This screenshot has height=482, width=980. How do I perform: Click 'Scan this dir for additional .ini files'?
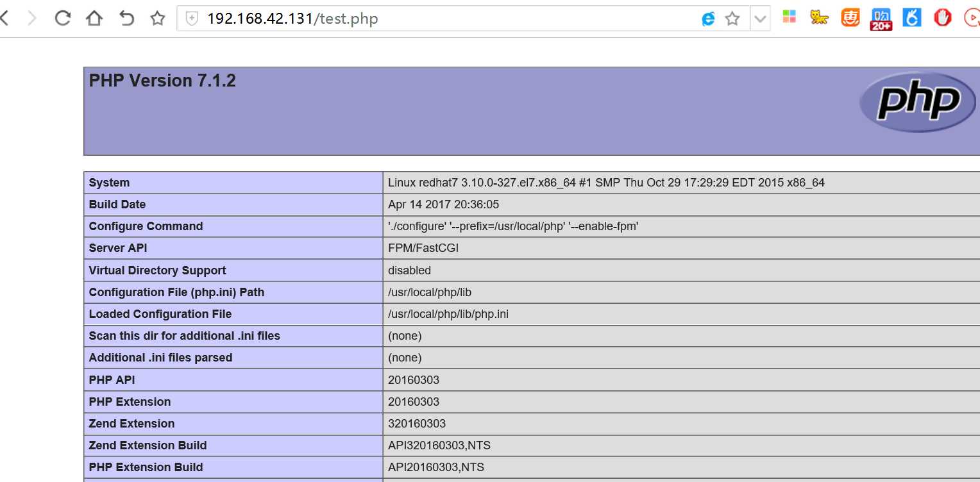tap(185, 336)
